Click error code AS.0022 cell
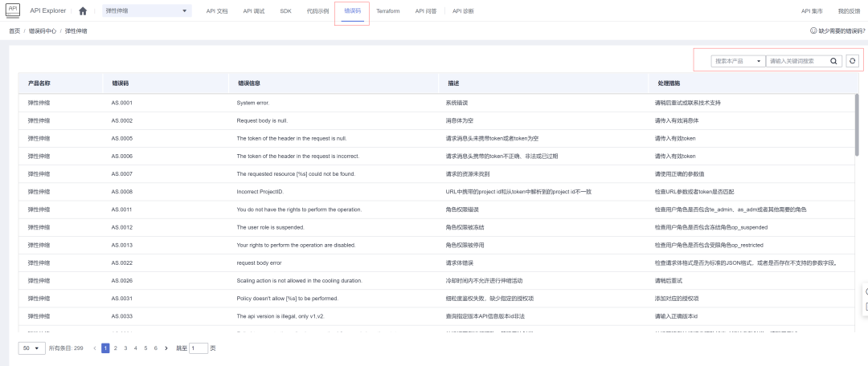Screen dimensions: 868x366 [122, 262]
